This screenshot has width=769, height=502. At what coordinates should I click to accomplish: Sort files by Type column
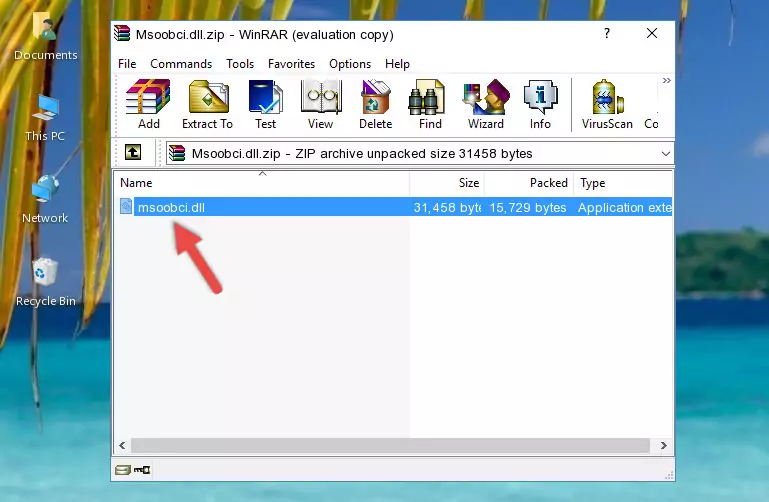[x=623, y=183]
